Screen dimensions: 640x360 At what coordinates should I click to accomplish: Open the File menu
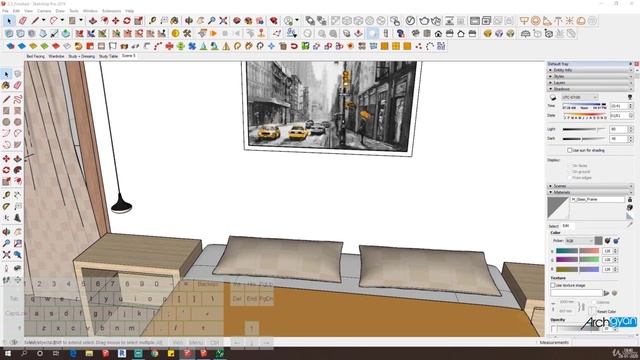click(x=5, y=11)
